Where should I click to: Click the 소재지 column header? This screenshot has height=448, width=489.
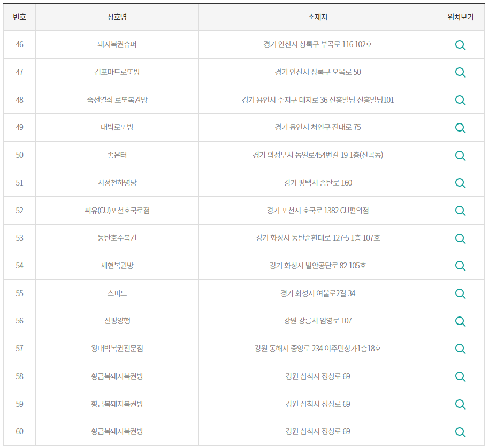pos(317,17)
